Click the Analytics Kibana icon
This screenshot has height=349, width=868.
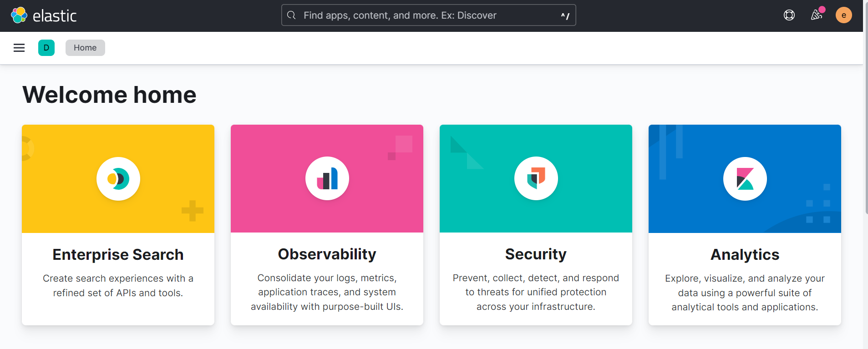tap(745, 179)
